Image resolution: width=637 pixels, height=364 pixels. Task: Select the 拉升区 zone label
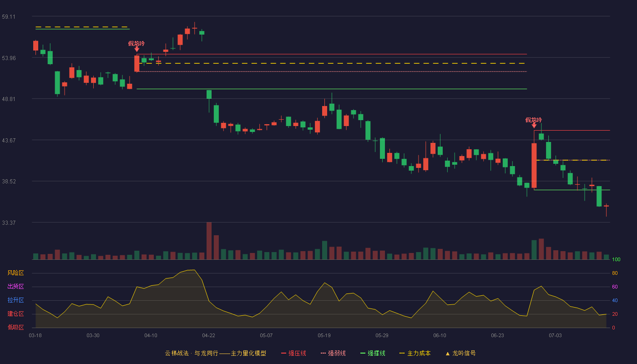coord(15,300)
